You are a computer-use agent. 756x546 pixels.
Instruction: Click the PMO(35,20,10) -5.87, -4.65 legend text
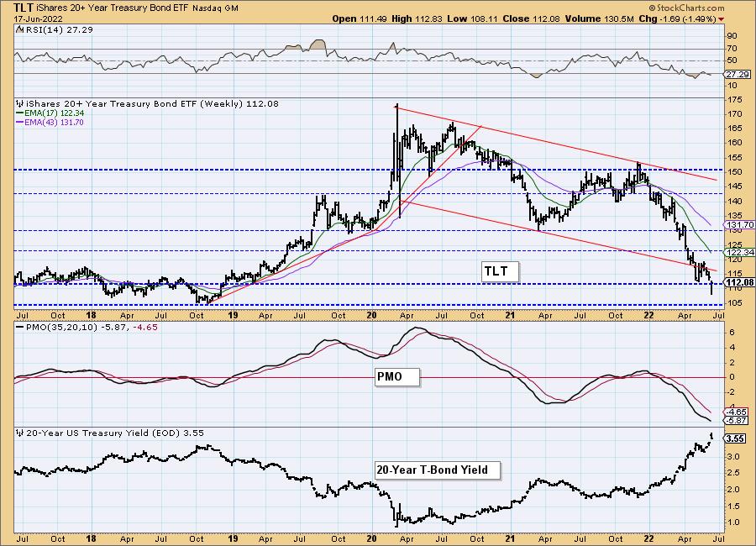click(92, 327)
